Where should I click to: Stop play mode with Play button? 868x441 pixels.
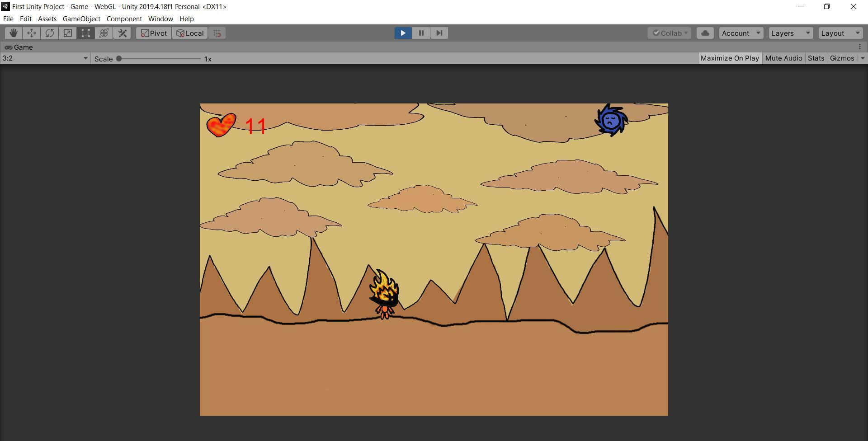(403, 33)
